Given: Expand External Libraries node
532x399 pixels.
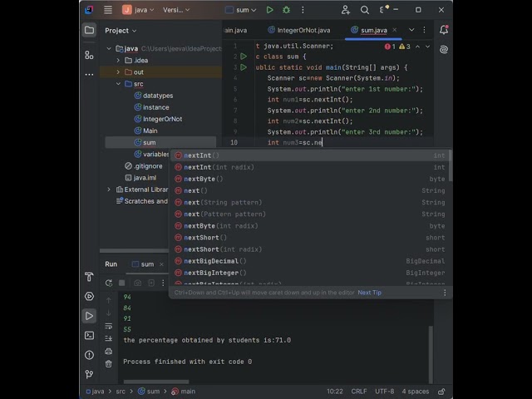Looking at the screenshot, I should (x=109, y=190).
